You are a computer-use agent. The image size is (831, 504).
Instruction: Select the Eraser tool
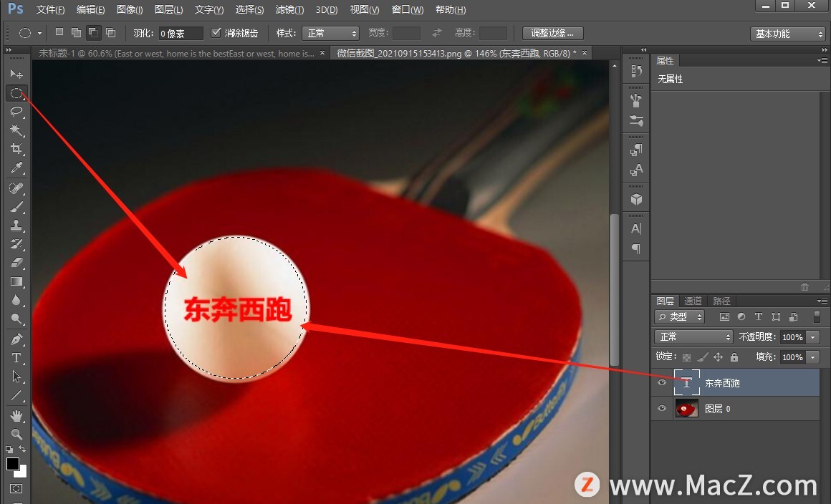click(16, 263)
